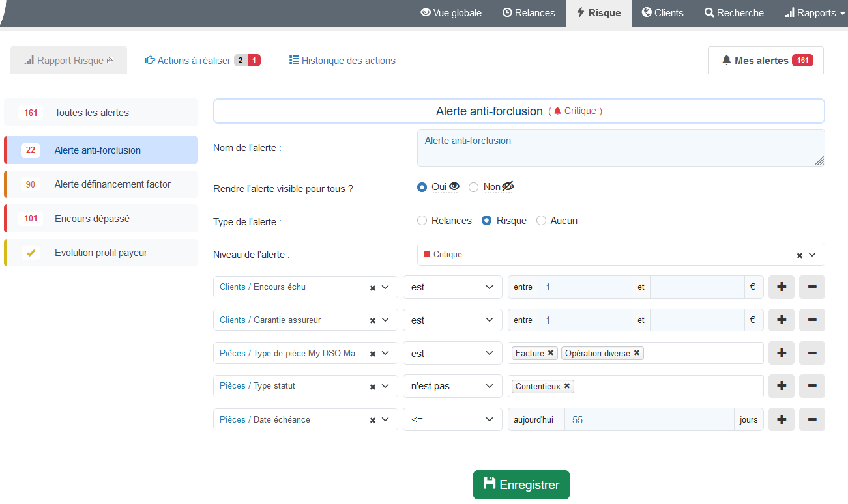Open Actions à réaliser tab
The image size is (848, 504).
click(x=202, y=60)
